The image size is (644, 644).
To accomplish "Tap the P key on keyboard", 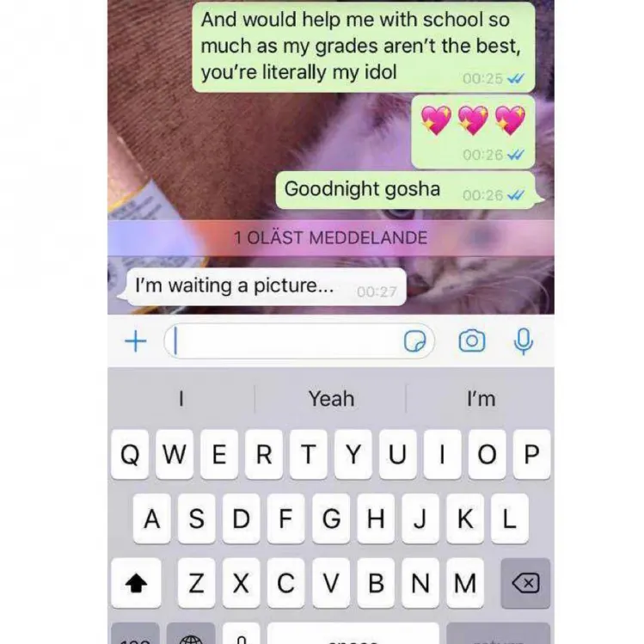I will (x=532, y=454).
